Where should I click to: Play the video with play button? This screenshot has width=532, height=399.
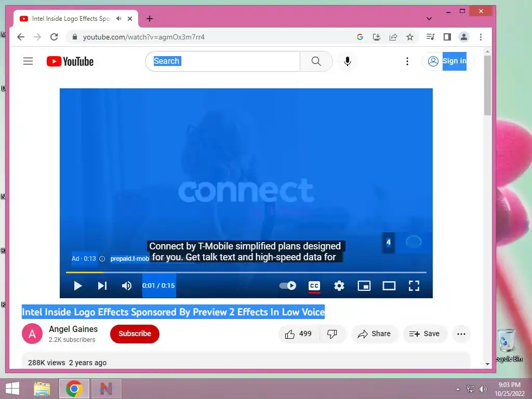tap(78, 286)
